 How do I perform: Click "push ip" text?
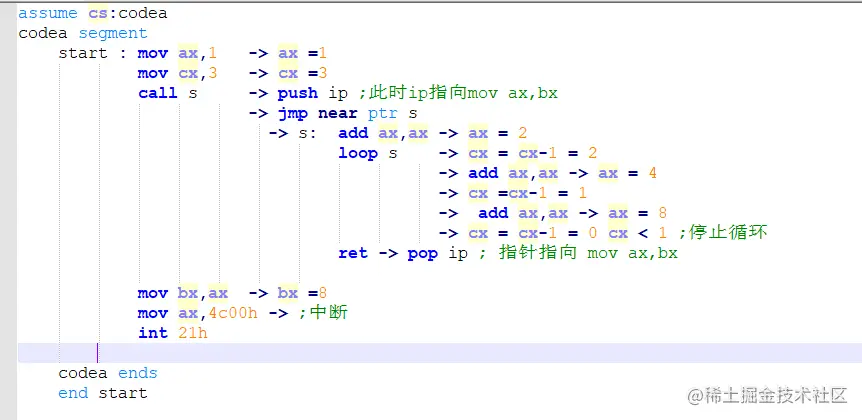click(313, 93)
